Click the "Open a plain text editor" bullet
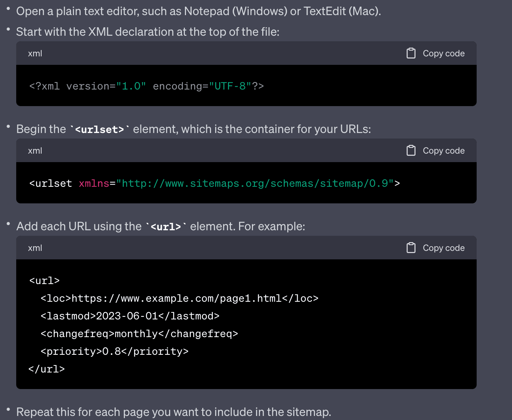This screenshot has height=420, width=512. pyautogui.click(x=199, y=11)
